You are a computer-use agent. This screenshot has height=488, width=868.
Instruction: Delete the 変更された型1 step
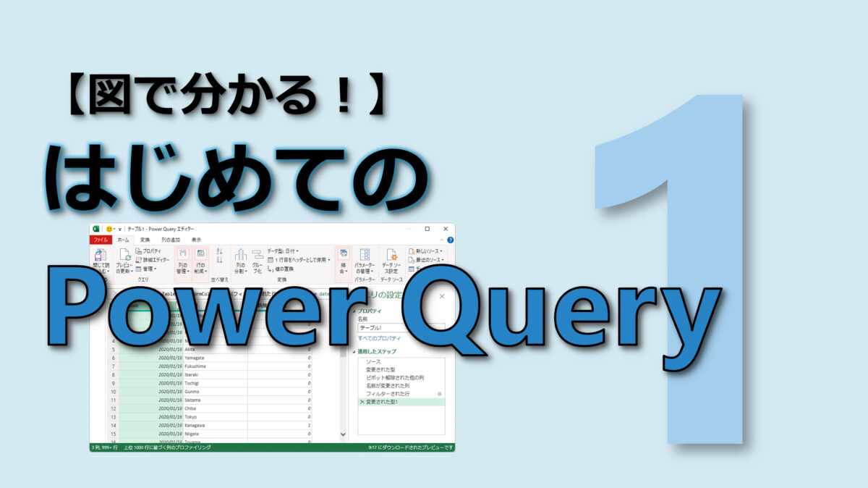tap(362, 401)
